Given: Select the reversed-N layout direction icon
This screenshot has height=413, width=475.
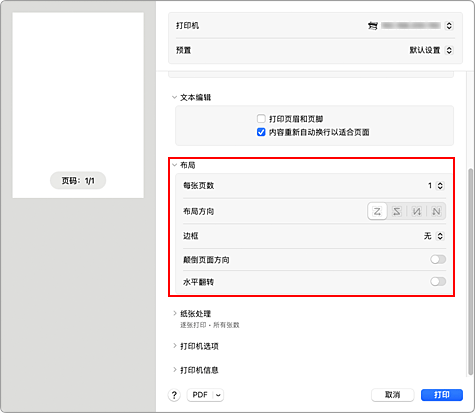Looking at the screenshot, I should (417, 211).
